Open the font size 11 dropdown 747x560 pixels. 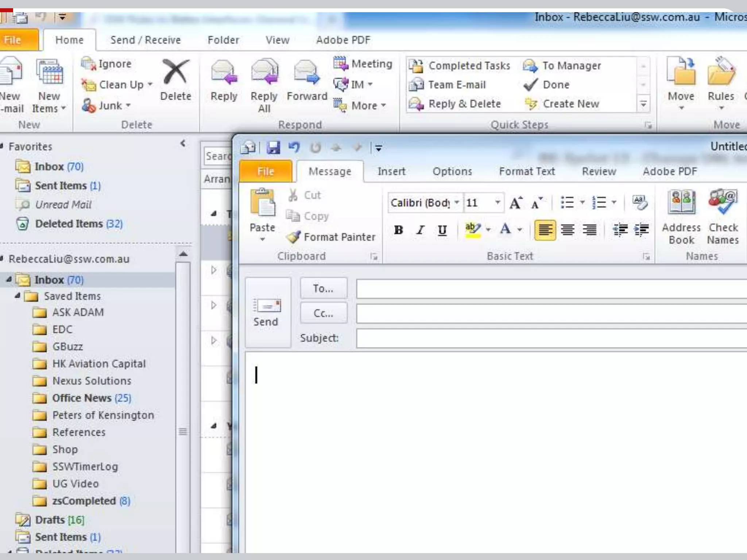tap(498, 202)
